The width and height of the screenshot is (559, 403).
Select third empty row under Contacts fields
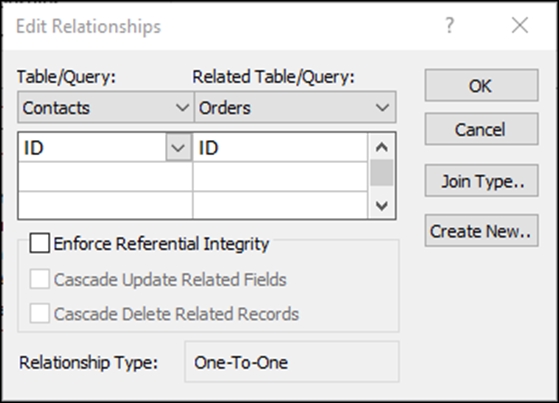(106, 205)
